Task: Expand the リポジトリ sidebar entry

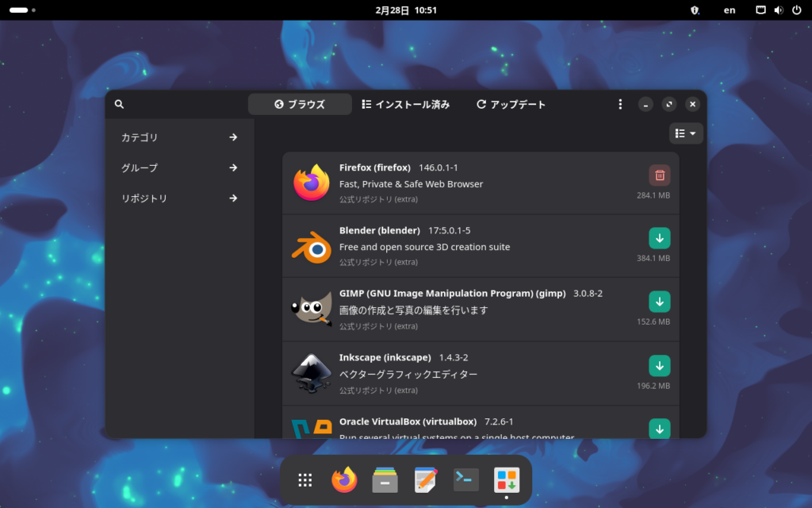Action: click(x=178, y=198)
